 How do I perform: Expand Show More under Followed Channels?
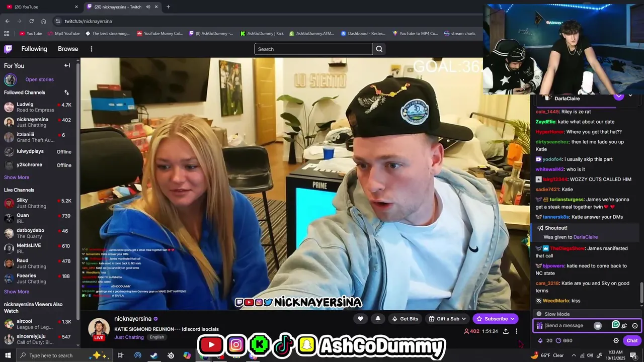(17, 177)
